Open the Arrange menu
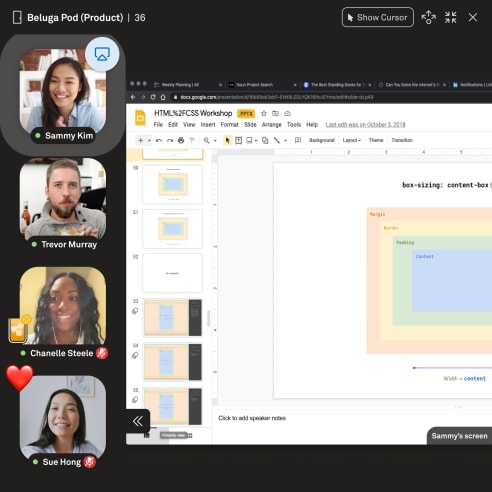 (272, 125)
